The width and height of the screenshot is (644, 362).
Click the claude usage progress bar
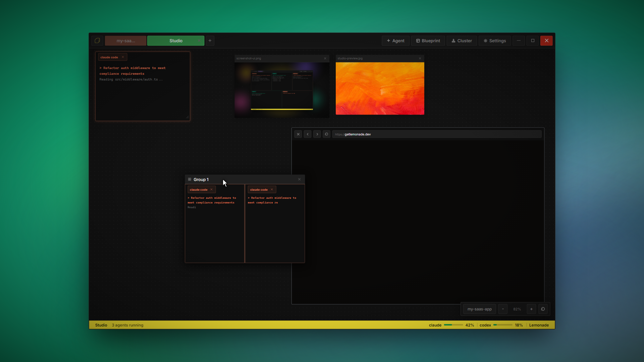point(453,325)
